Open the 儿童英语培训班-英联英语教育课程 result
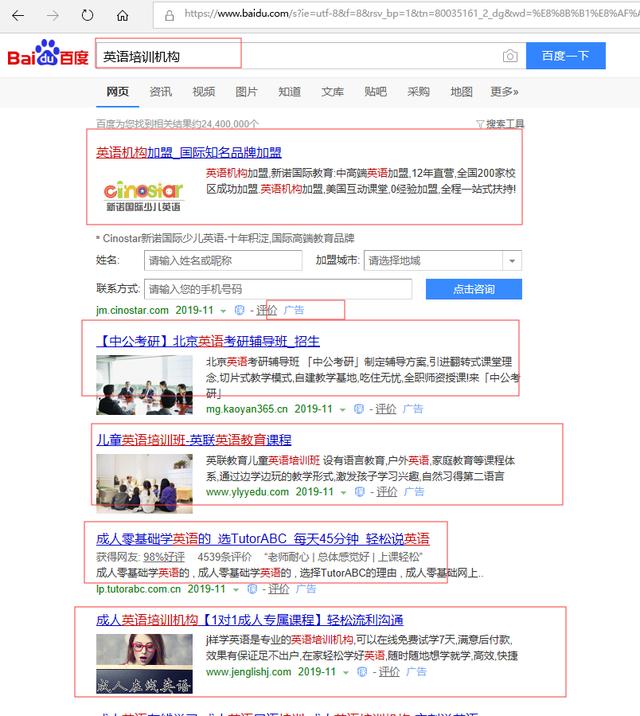 click(194, 440)
